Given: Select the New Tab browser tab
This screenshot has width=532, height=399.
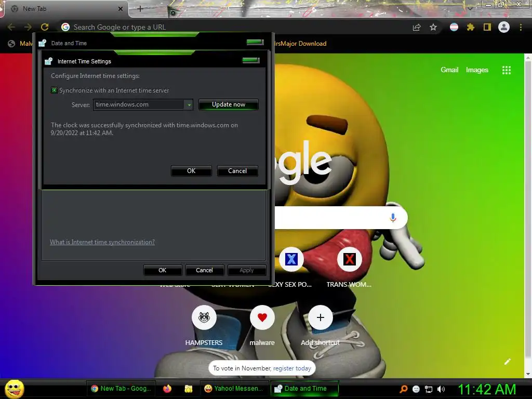Looking at the screenshot, I should click(66, 9).
